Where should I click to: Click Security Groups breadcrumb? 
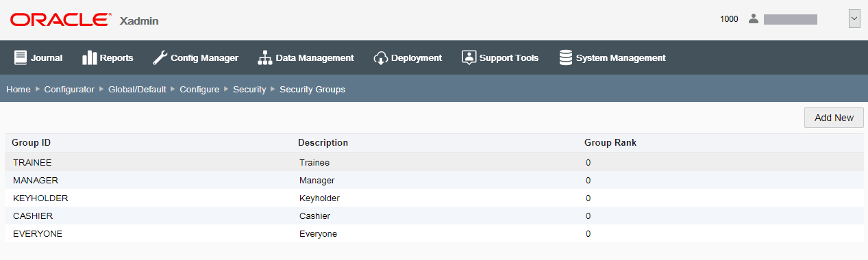click(x=312, y=90)
